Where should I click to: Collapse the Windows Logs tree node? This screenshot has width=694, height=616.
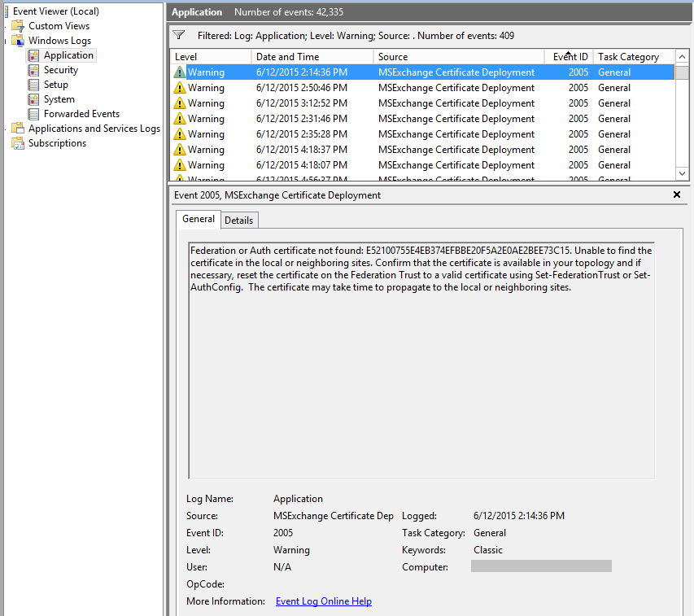click(x=6, y=41)
